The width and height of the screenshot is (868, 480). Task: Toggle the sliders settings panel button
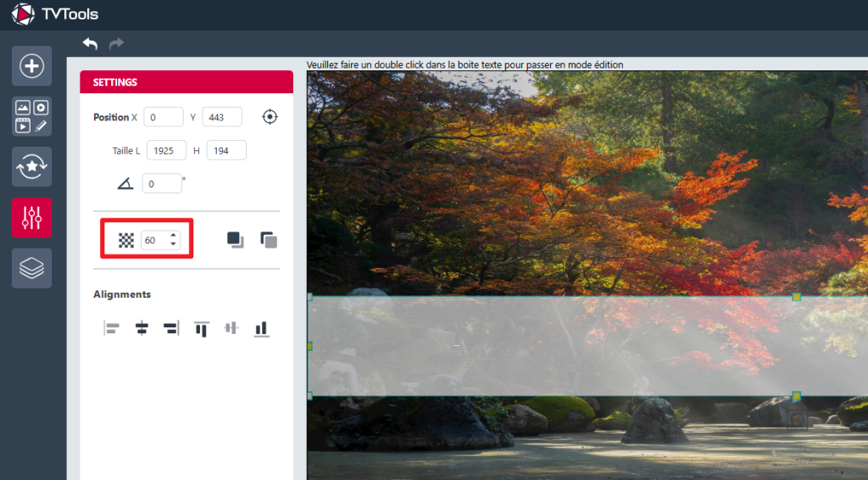coord(31,218)
